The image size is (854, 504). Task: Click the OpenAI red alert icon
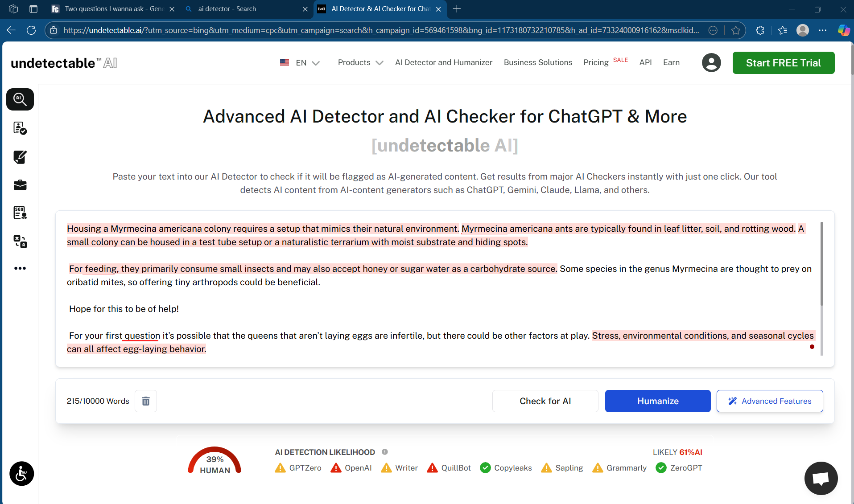pos(336,468)
